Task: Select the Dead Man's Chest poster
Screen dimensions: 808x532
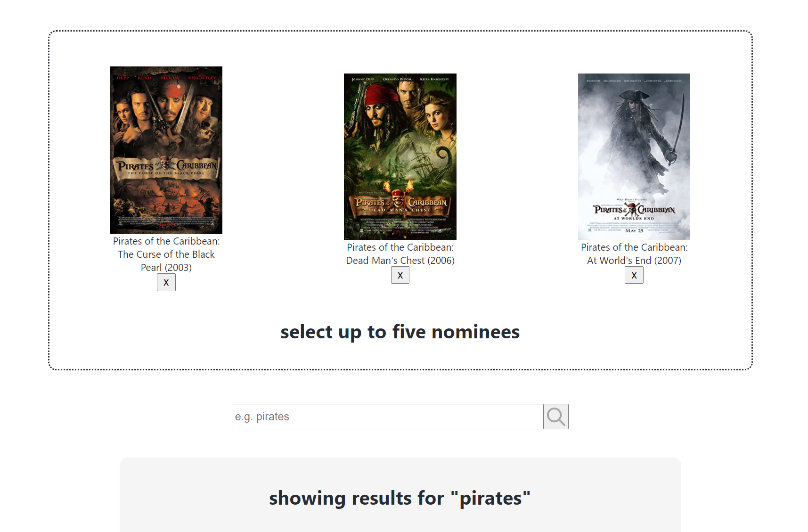Action: (x=400, y=156)
